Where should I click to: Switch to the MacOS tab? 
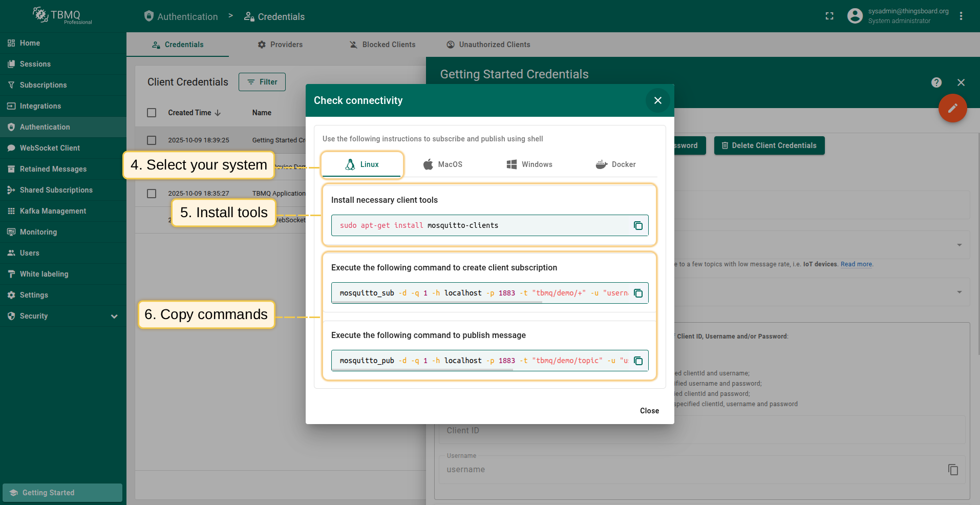pyautogui.click(x=443, y=164)
